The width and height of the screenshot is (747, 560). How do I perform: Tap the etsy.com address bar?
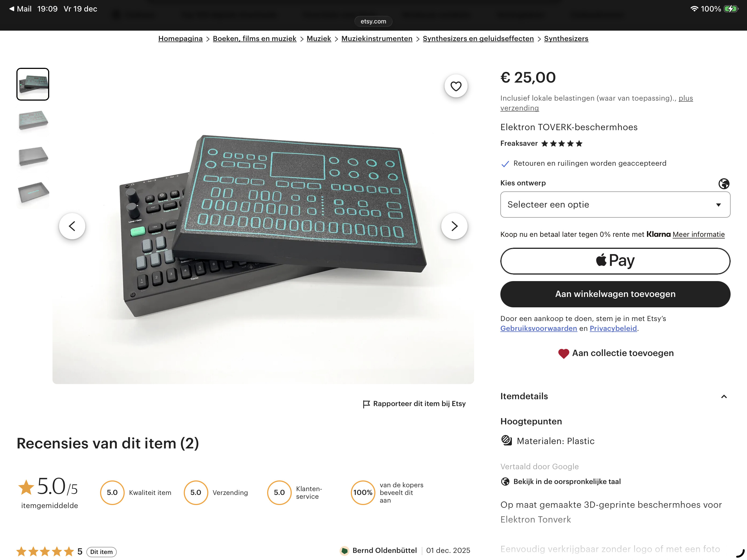click(373, 21)
